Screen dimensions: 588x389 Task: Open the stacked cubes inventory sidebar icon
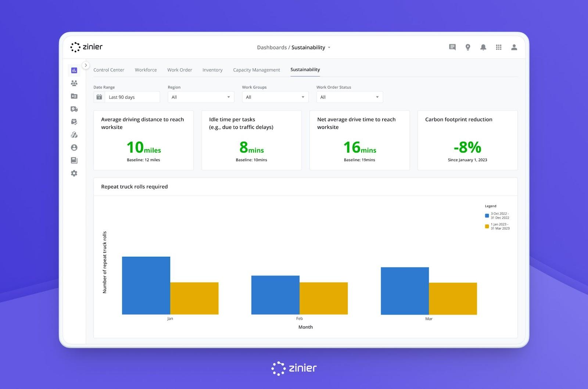[x=74, y=135]
